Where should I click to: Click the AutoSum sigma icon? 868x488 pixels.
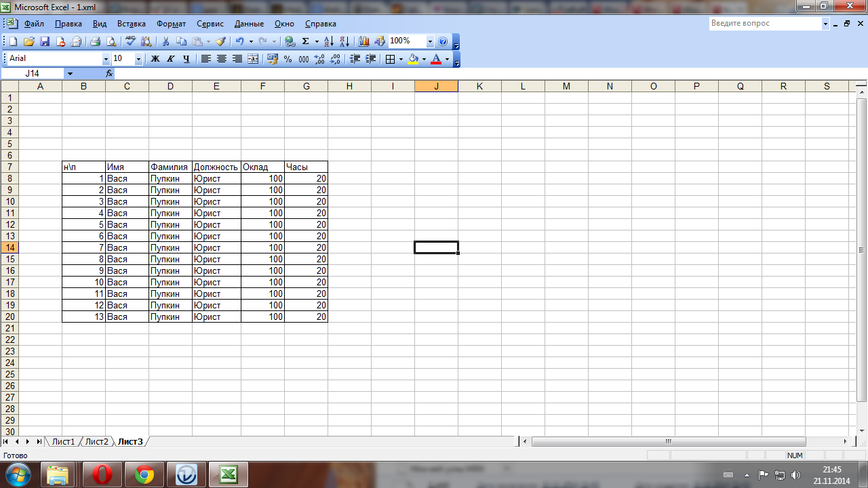tap(305, 41)
